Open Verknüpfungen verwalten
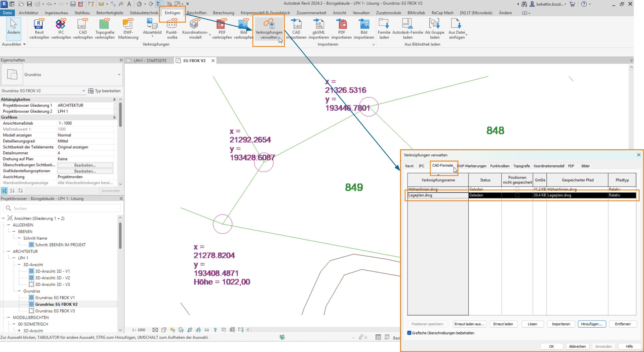Image resolution: width=644 pixels, height=352 pixels. [269, 29]
